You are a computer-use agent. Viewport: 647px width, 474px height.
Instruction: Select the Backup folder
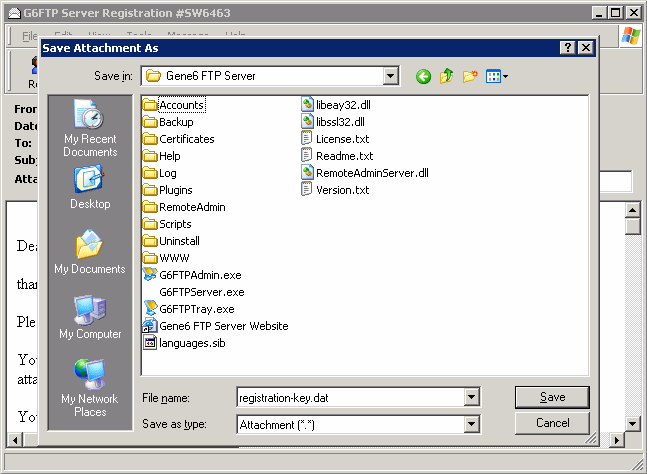[x=168, y=122]
